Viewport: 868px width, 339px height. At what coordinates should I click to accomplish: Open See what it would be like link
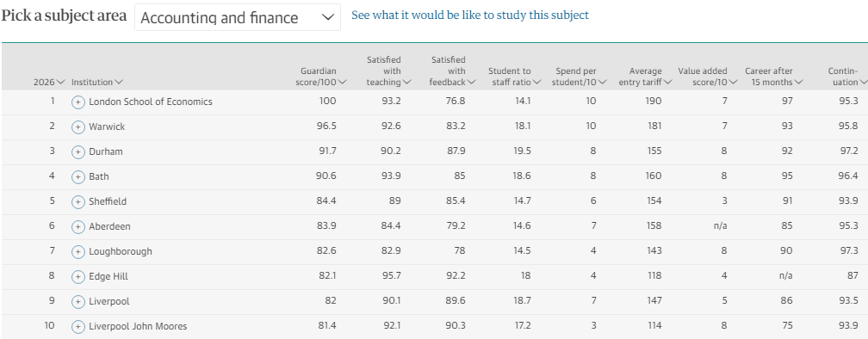pyautogui.click(x=470, y=15)
